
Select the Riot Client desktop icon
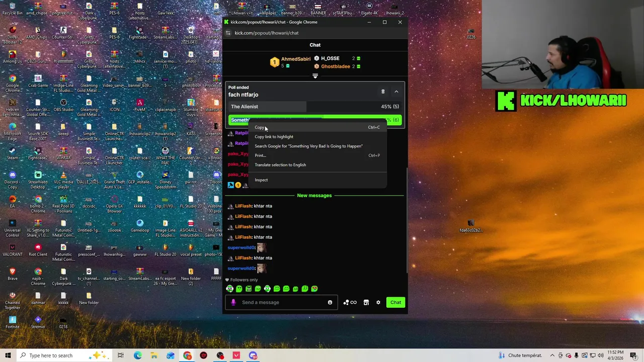(x=38, y=249)
